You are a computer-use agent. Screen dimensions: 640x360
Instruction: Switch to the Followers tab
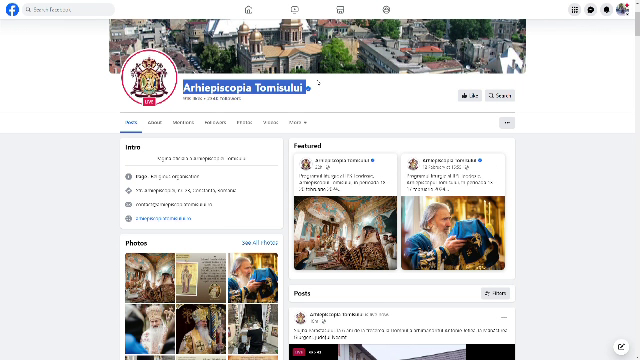tap(215, 122)
